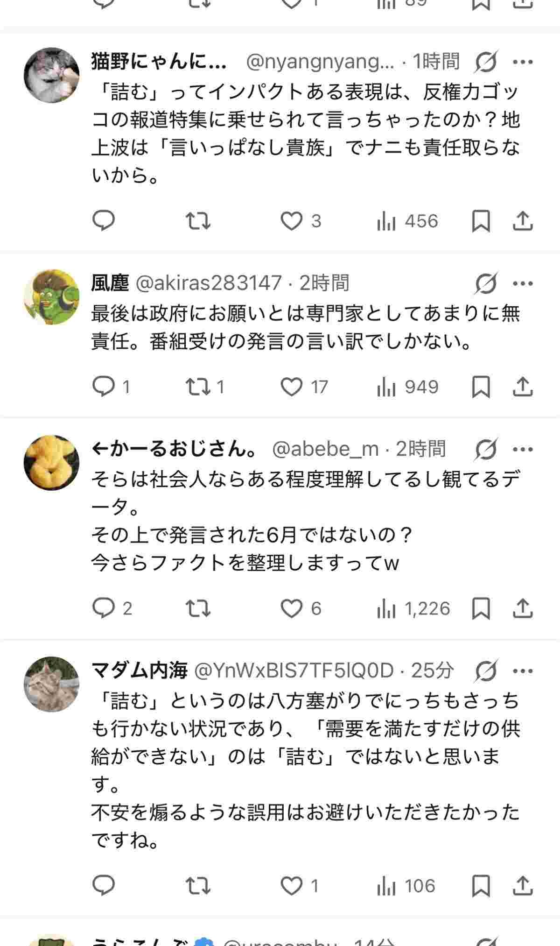The image size is (560, 946).
Task: Like the かーるおじさん post
Action: point(292,608)
